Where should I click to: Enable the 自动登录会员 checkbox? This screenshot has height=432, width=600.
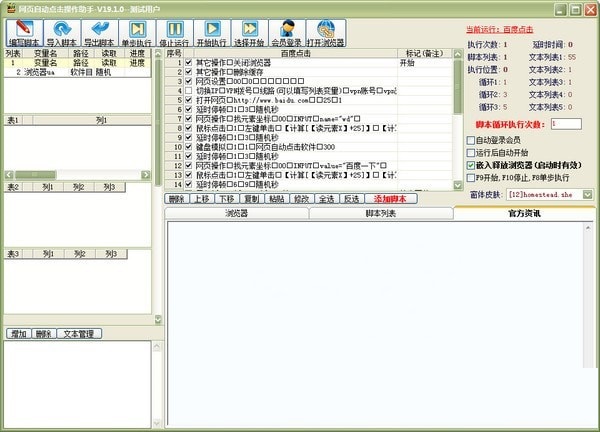tap(472, 140)
